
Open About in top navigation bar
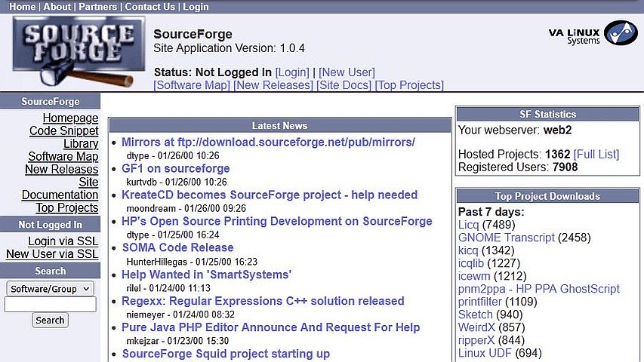57,7
